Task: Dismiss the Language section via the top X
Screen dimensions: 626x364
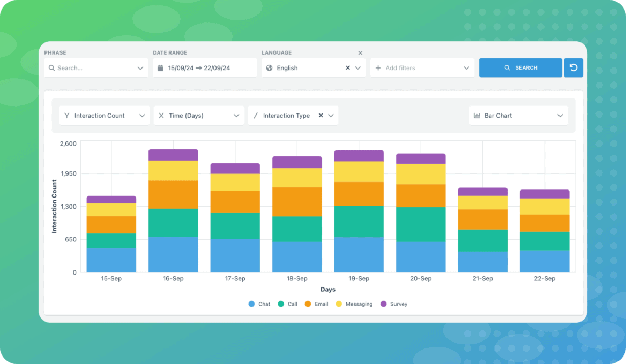Action: point(360,52)
